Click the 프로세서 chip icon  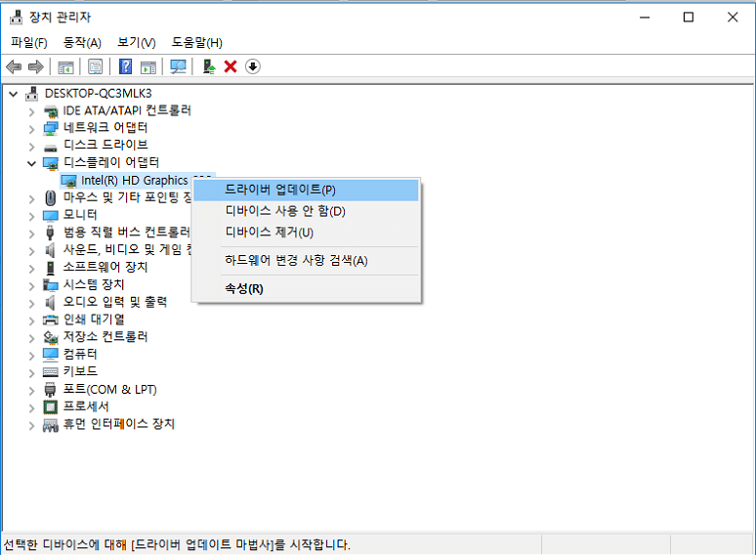pyautogui.click(x=51, y=407)
